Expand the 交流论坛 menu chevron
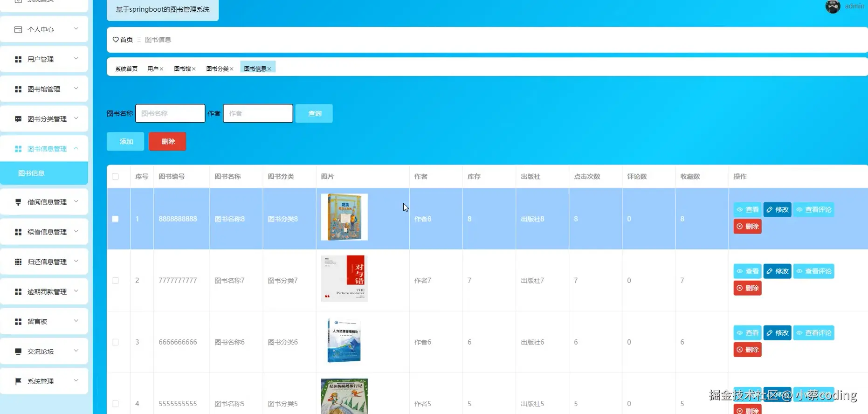This screenshot has height=414, width=868. (76, 351)
